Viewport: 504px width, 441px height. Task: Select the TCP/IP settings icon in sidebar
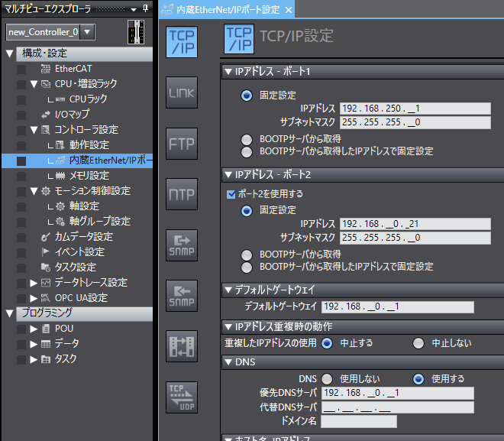(x=181, y=41)
